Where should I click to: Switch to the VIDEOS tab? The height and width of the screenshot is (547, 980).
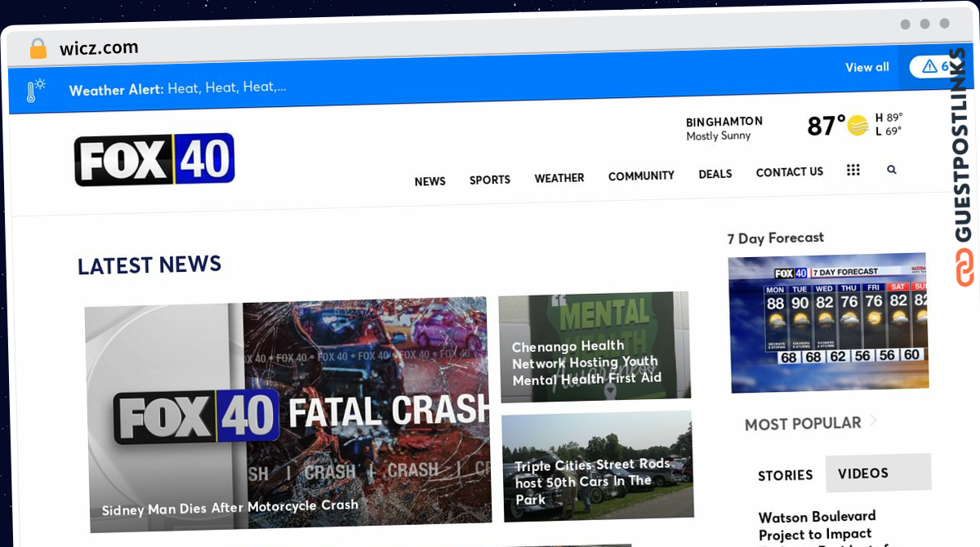click(x=878, y=473)
